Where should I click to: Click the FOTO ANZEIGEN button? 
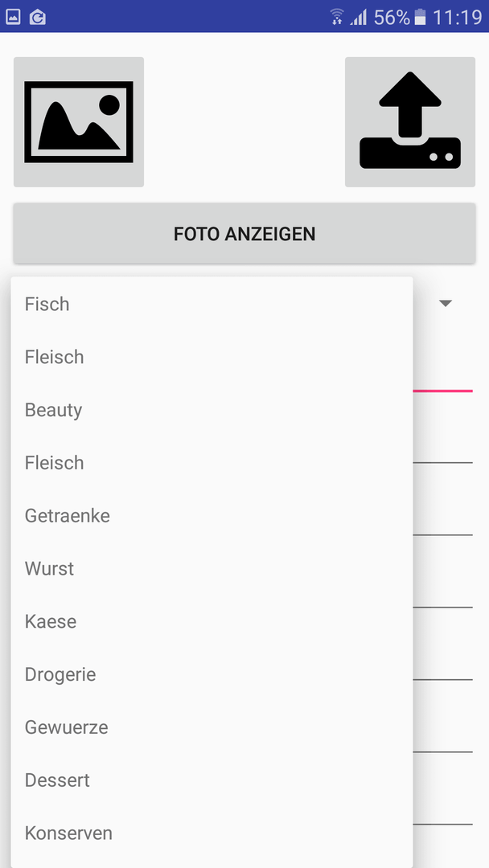tap(244, 234)
